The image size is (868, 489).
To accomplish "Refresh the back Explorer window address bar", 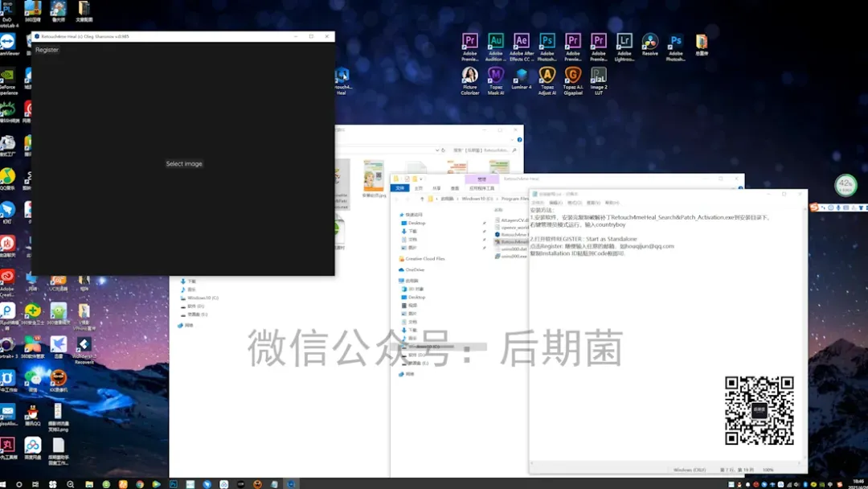I will (x=443, y=150).
